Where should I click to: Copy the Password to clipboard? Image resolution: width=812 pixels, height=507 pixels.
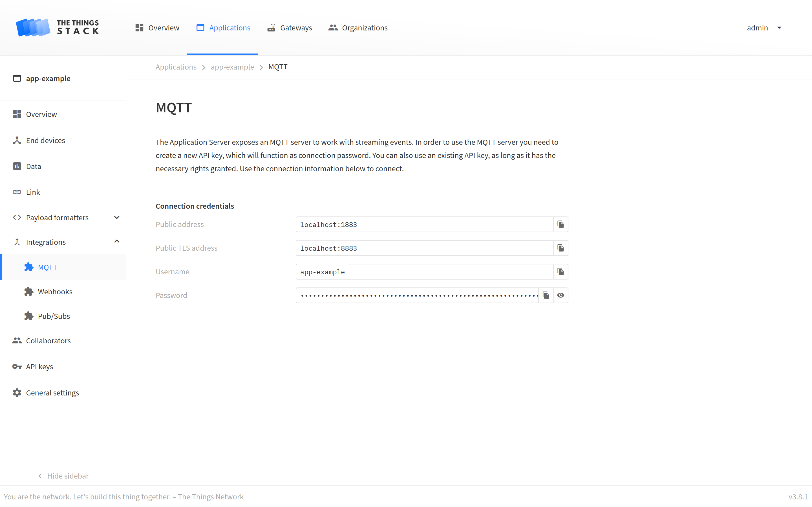[x=546, y=295]
